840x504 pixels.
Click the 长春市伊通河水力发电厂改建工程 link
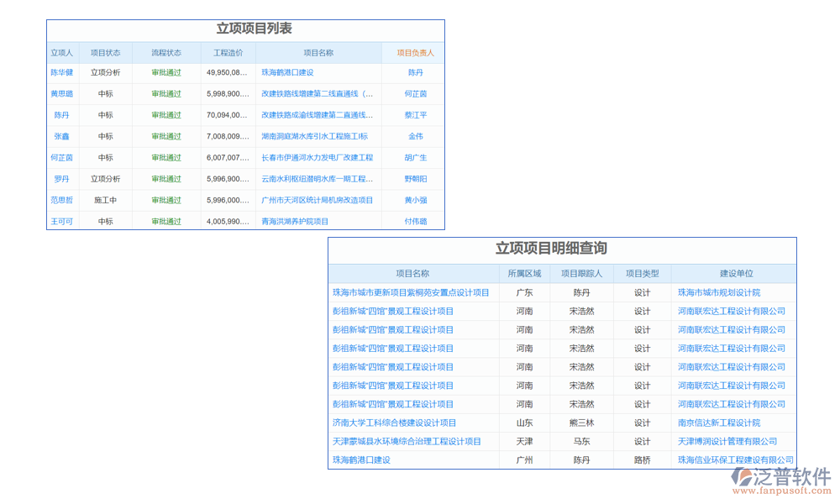tap(317, 158)
